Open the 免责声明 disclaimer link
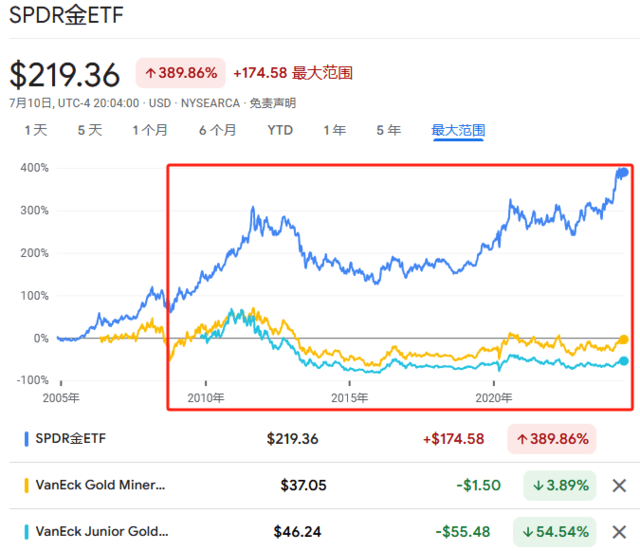Screen dimensions: 640x551 pos(272,103)
